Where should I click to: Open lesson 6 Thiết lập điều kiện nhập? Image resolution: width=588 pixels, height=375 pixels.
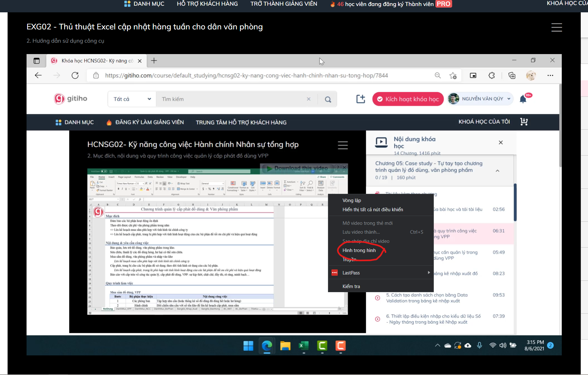[440, 319]
